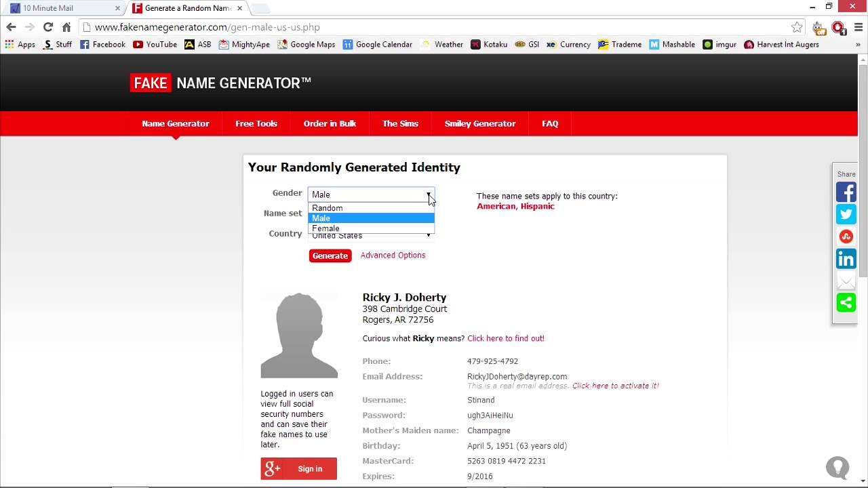
Task: Share on Facebook via sidebar icon
Action: (x=846, y=192)
